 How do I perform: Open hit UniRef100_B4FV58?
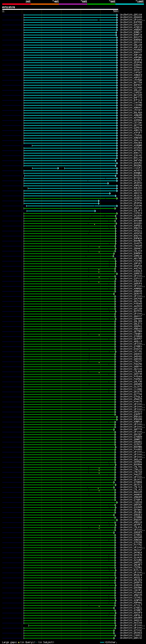coord(131,161)
